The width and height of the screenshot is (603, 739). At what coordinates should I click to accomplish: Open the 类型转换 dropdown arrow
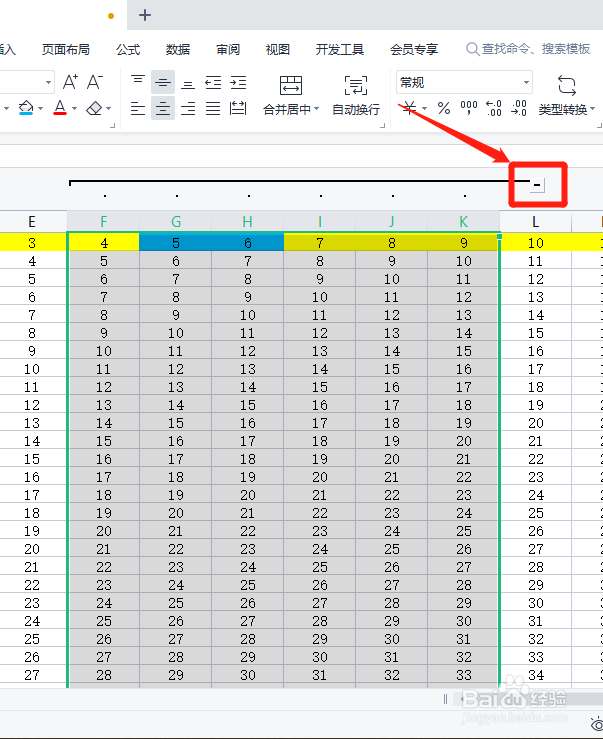[x=593, y=109]
